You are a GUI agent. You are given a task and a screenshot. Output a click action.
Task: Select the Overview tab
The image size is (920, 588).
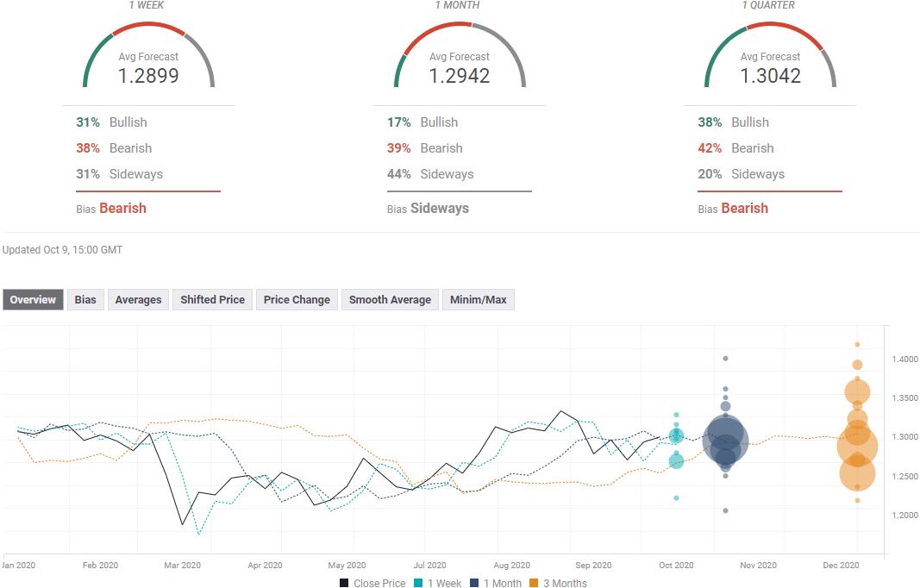click(33, 299)
